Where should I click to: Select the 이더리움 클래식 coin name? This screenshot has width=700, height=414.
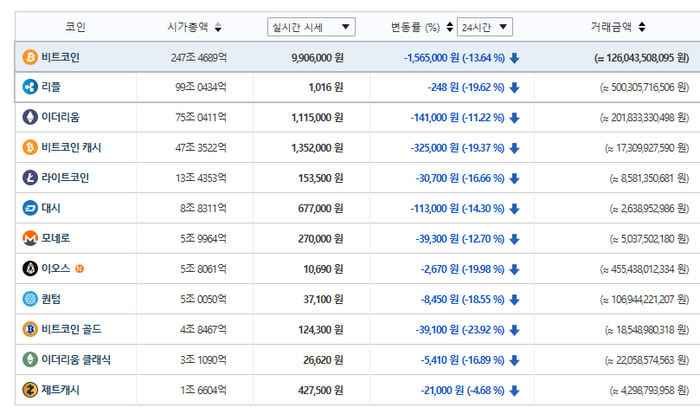point(76,360)
